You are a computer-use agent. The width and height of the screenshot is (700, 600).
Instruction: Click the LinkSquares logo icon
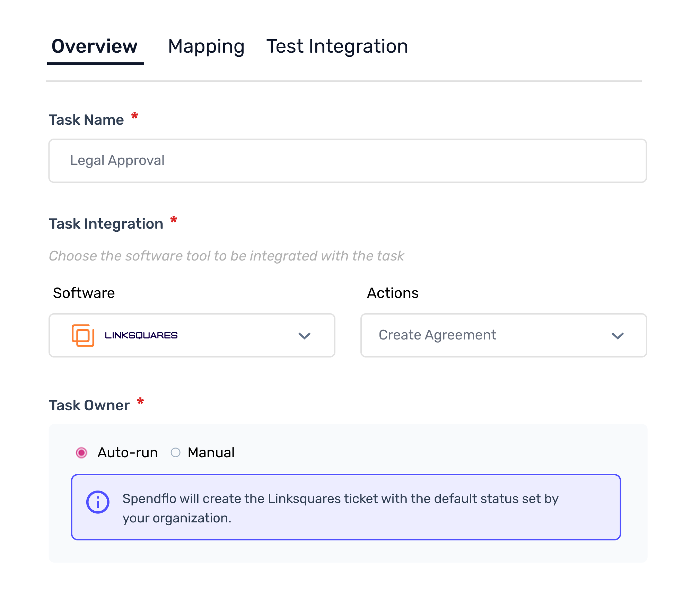[83, 335]
